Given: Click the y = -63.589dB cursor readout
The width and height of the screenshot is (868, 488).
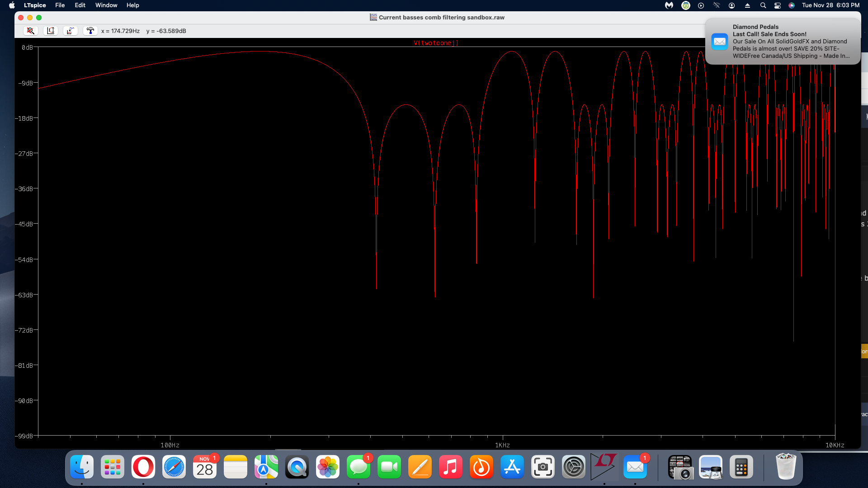Looking at the screenshot, I should [166, 31].
